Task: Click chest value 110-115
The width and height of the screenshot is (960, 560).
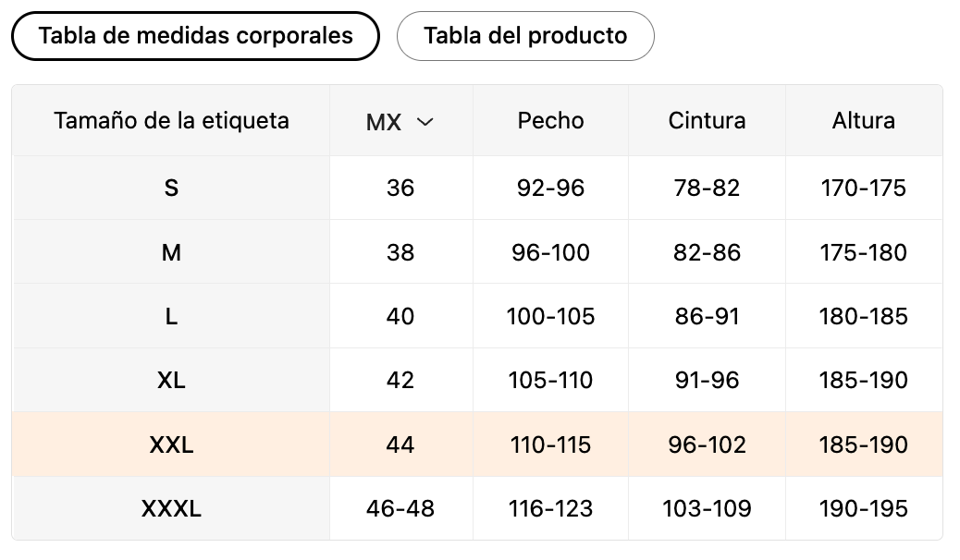Action: pyautogui.click(x=550, y=444)
